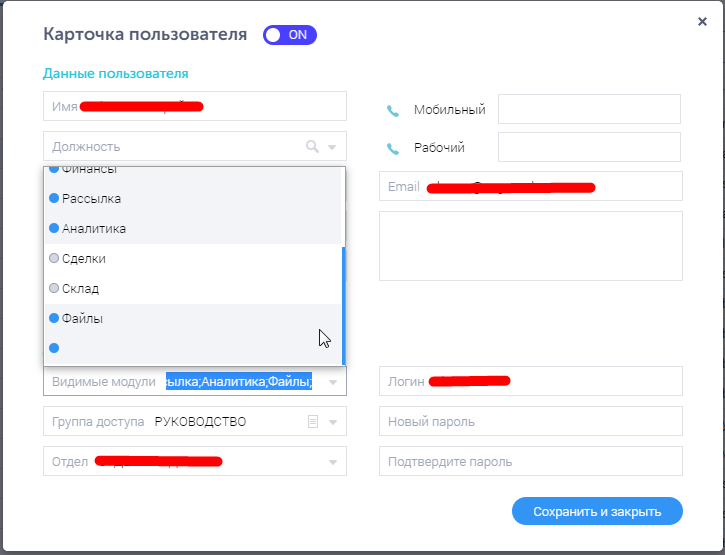Click the list icon in Группа доступа field
This screenshot has width=725, height=555.
coord(313,422)
